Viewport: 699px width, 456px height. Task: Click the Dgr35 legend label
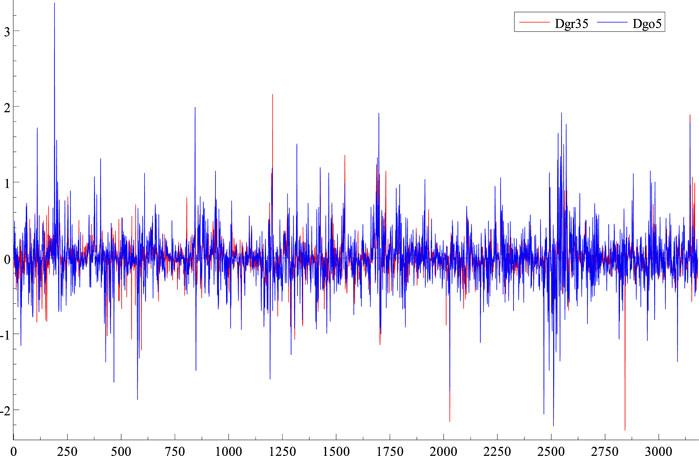572,24
